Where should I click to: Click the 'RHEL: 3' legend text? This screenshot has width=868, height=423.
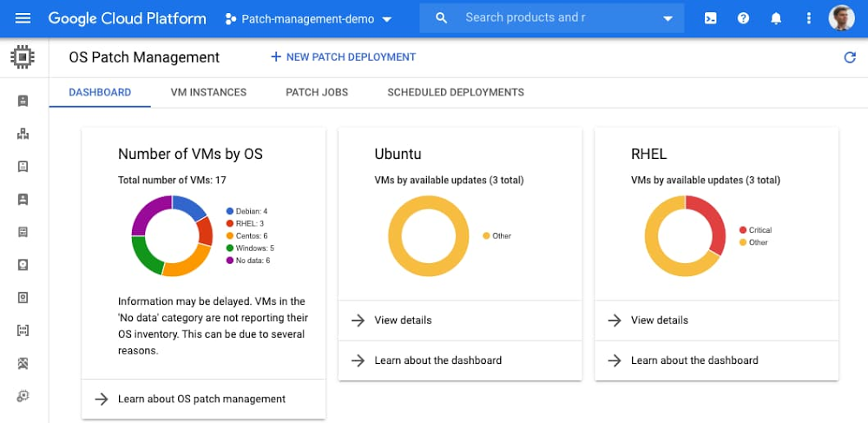250,224
